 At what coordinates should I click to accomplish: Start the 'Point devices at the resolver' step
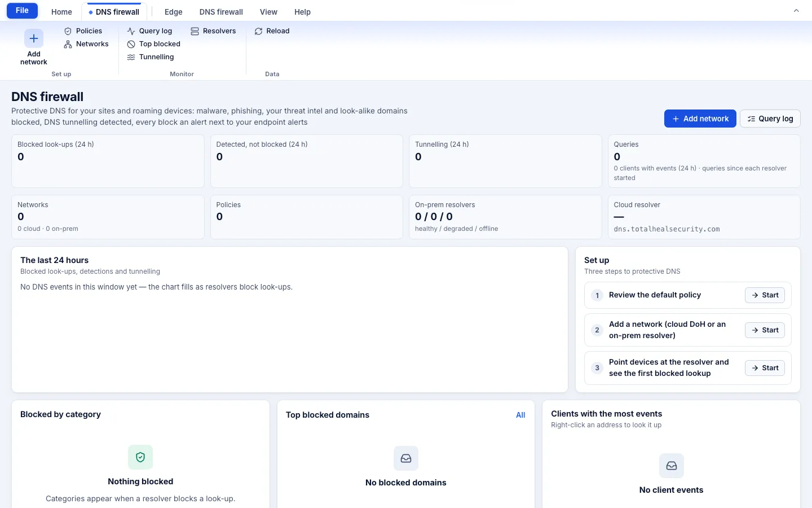[765, 368]
